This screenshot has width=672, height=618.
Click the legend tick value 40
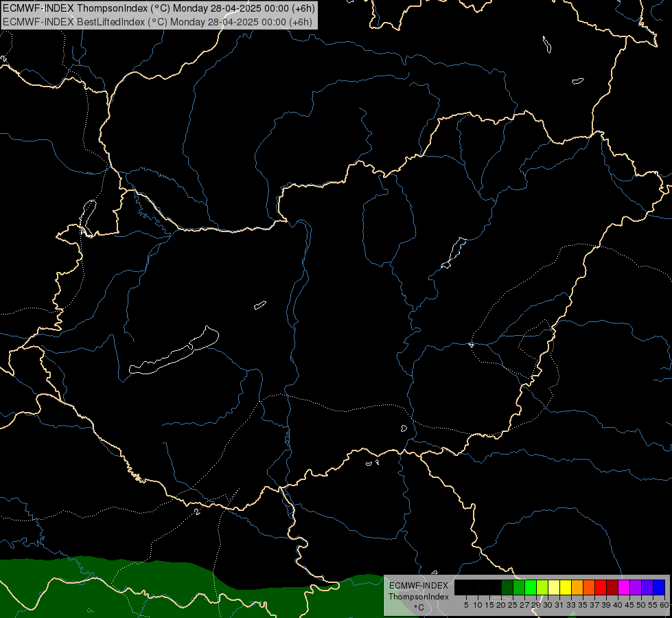618,605
